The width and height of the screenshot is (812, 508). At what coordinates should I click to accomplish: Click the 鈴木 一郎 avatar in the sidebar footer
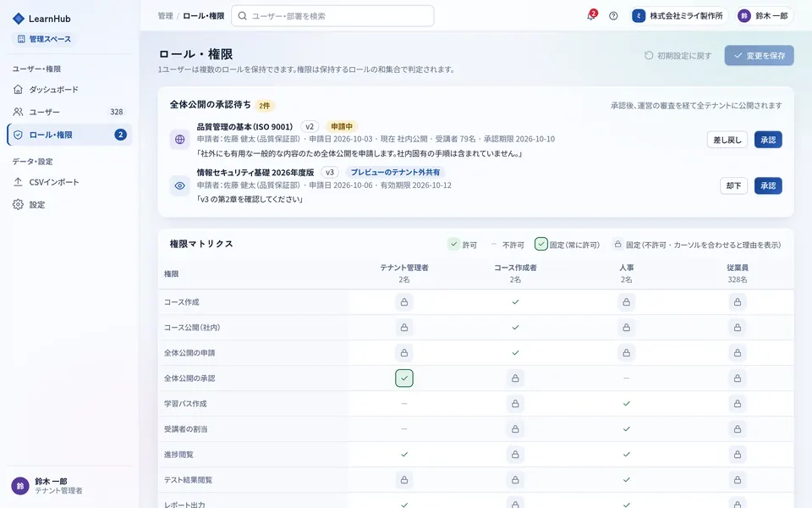(20, 486)
